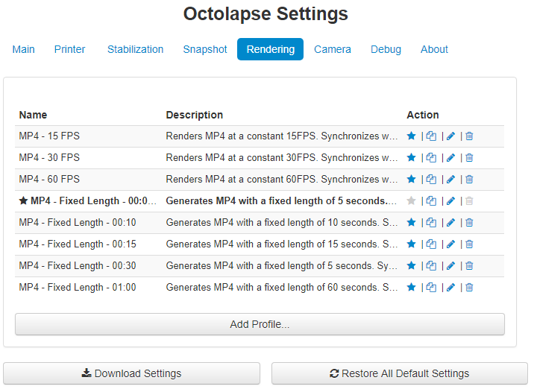Copy the Fixed Length - 00:30 profile
534x392 pixels.
tap(431, 265)
